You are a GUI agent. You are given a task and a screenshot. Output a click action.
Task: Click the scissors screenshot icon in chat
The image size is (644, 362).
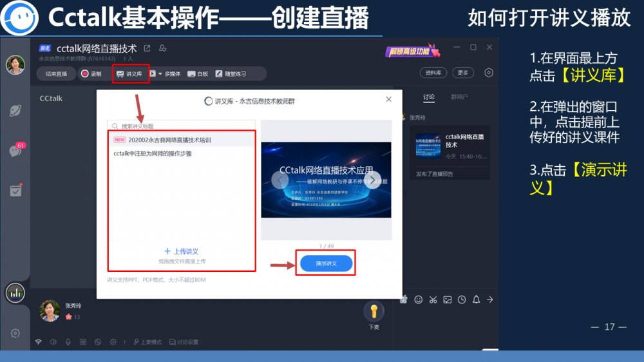coord(433,300)
